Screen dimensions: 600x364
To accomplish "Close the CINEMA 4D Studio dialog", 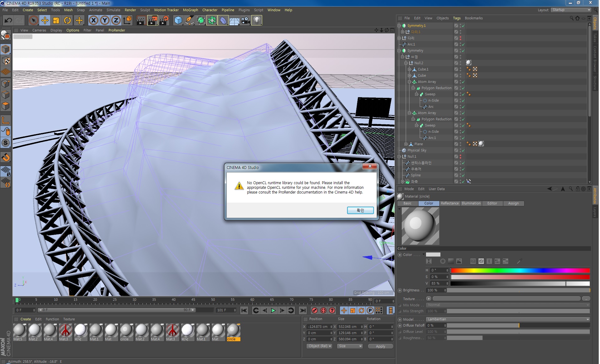I will coord(370,166).
